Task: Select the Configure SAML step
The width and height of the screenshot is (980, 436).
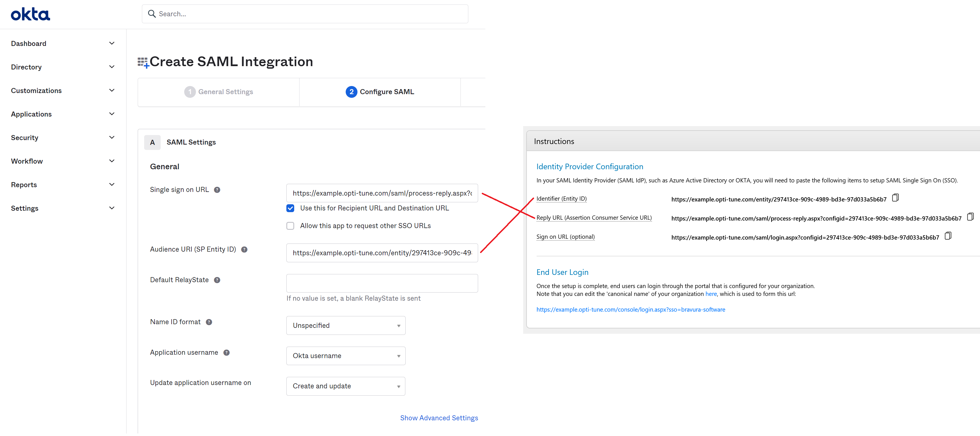Action: (380, 92)
